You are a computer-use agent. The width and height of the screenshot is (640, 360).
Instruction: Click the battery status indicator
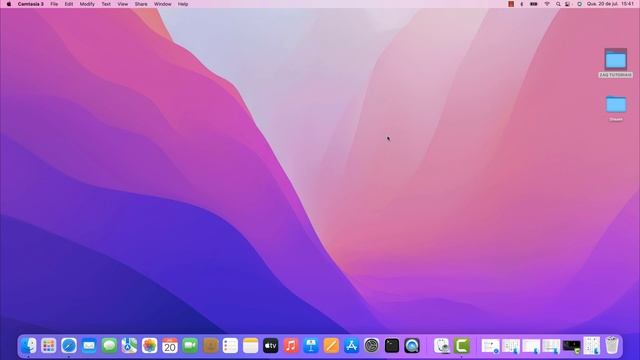pos(533,4)
